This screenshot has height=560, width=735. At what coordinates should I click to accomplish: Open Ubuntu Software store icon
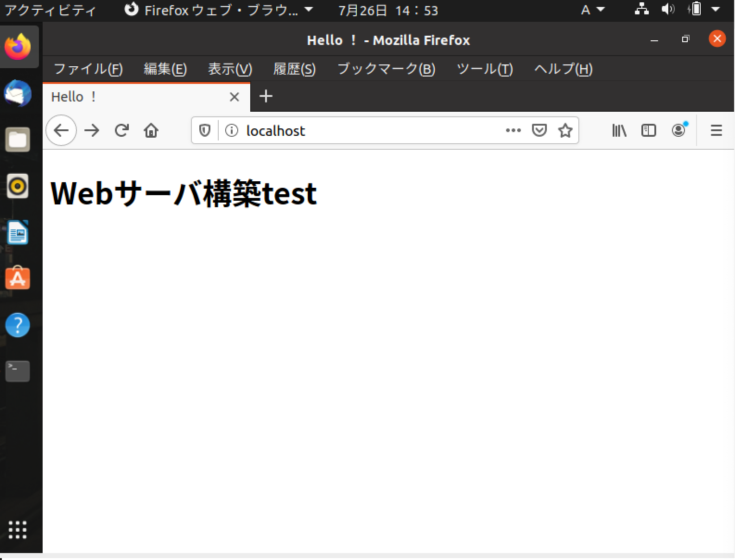18,278
